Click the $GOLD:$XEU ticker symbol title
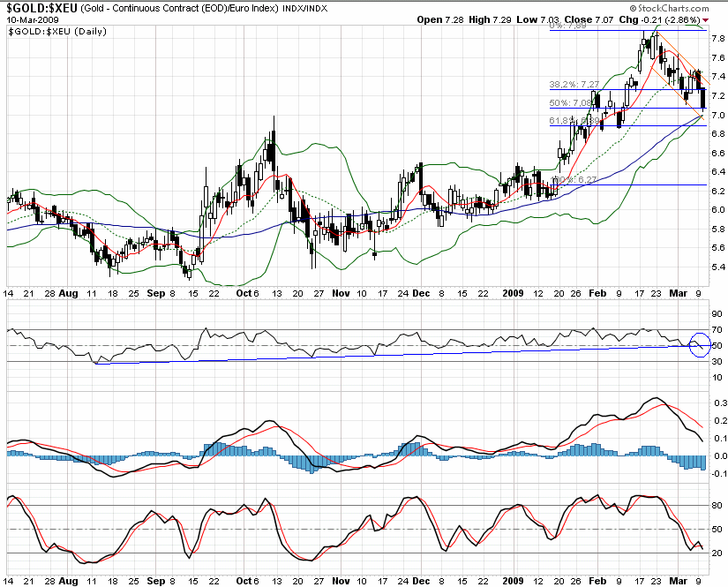Image resolution: width=728 pixels, height=587 pixels. (x=40, y=7)
